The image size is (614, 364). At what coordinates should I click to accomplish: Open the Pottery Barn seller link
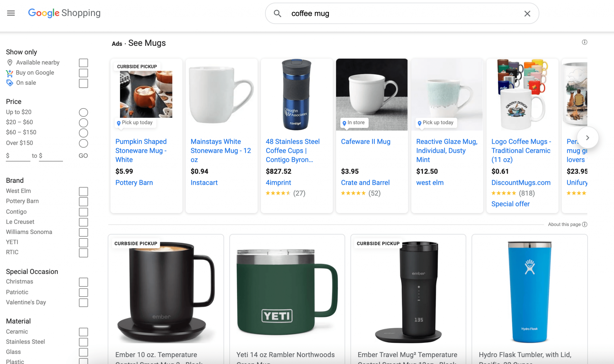point(134,182)
